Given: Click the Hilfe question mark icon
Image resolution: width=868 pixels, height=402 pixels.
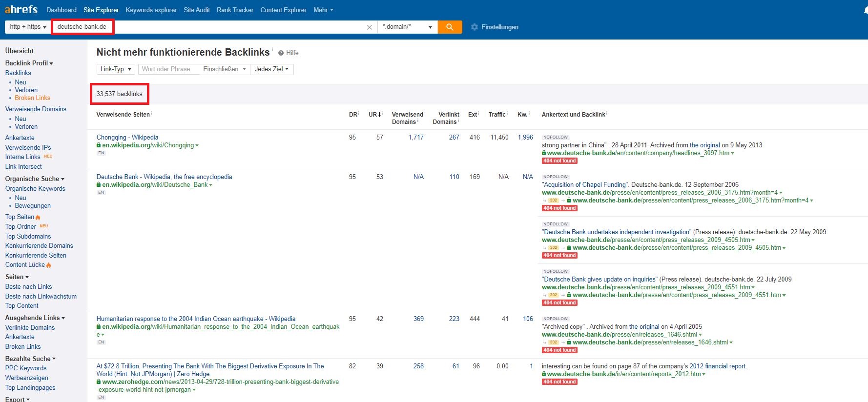Looking at the screenshot, I should (x=281, y=53).
